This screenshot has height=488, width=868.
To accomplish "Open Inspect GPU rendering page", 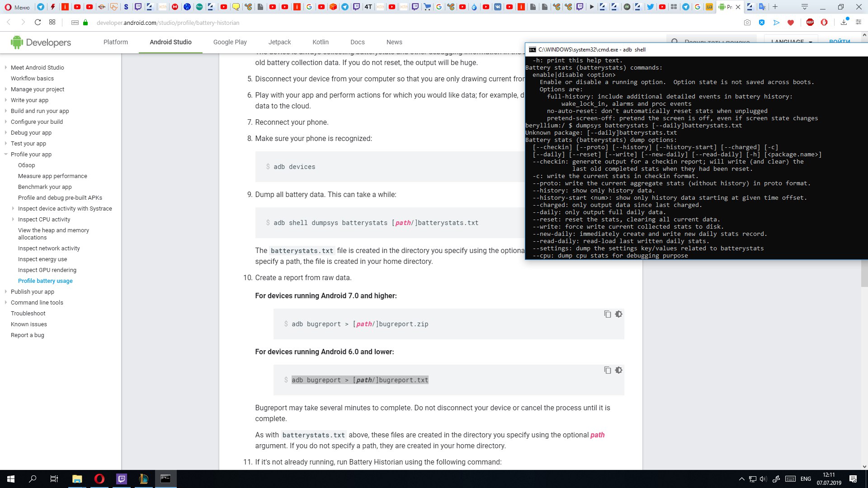I will pyautogui.click(x=47, y=270).
